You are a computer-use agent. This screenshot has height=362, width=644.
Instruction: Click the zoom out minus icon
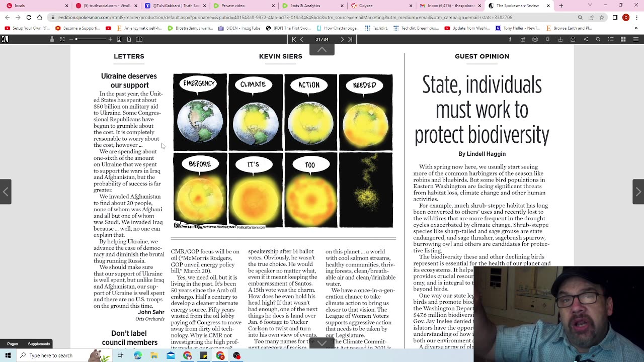71,39
